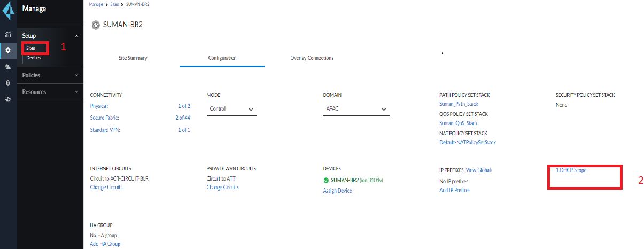Open the cloud icon in left rail
The height and width of the screenshot is (249, 644).
(x=8, y=67)
